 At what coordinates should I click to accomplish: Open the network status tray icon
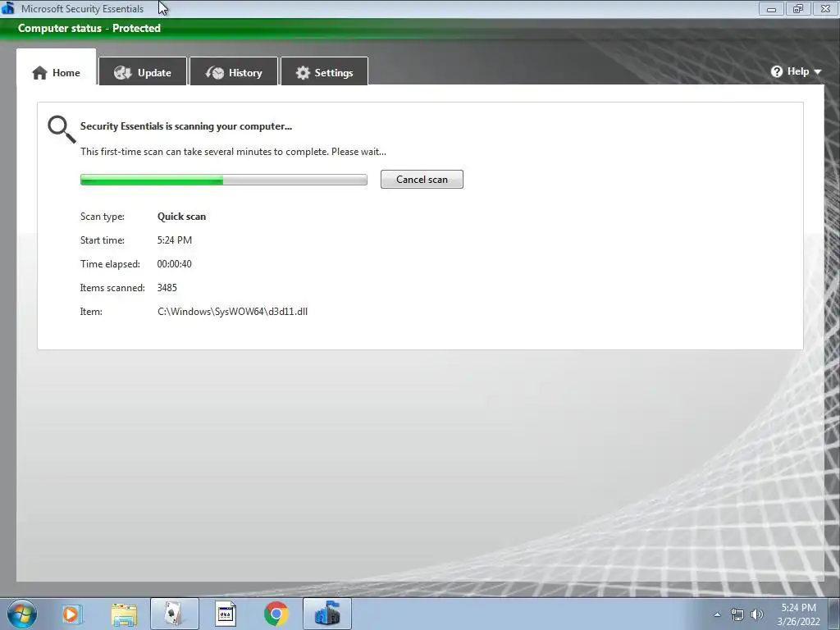tap(737, 614)
